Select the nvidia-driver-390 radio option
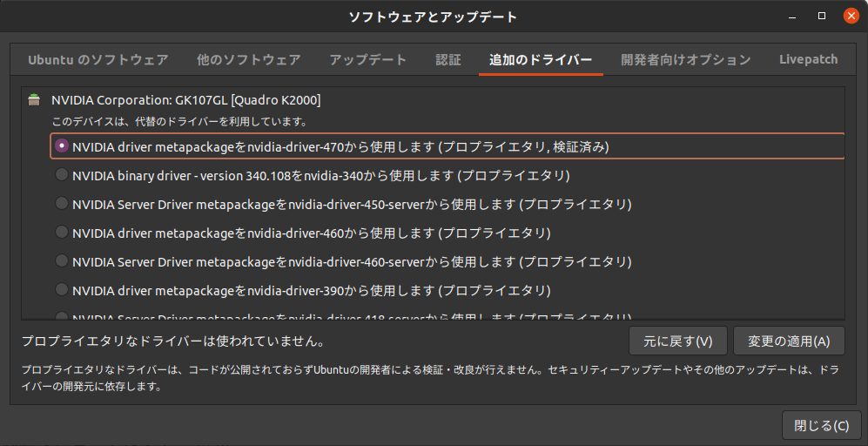The image size is (868, 446). (62, 290)
